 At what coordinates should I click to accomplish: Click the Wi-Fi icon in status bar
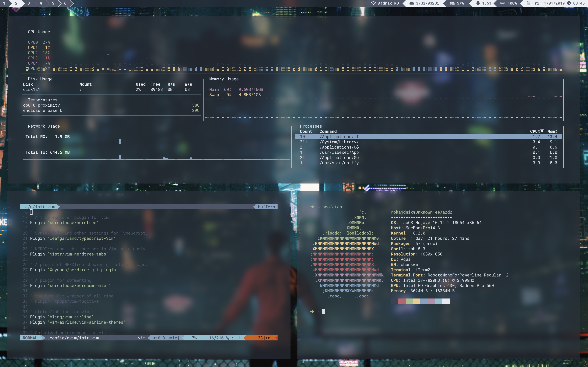pyautogui.click(x=373, y=3)
